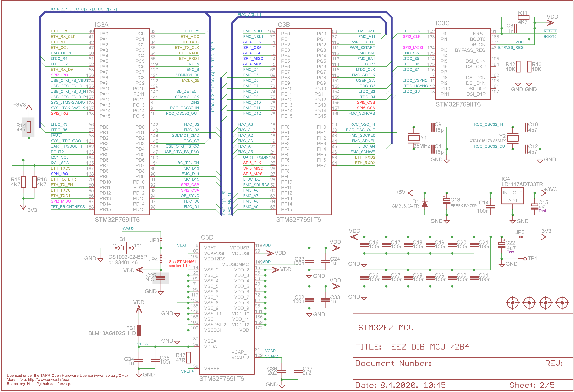Image resolution: width=574 pixels, height=392 pixels.
Task: Select the blue LTDC_R/G/B bus line label
Action: [x=81, y=9]
